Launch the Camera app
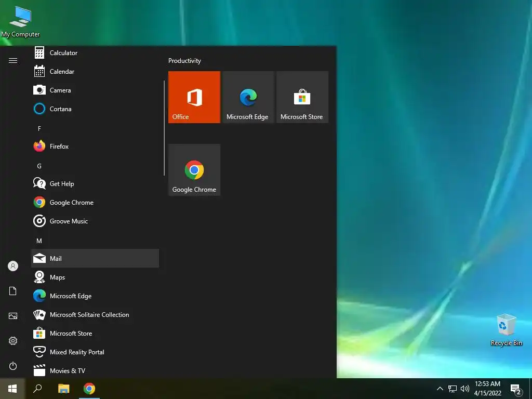 [x=95, y=90]
